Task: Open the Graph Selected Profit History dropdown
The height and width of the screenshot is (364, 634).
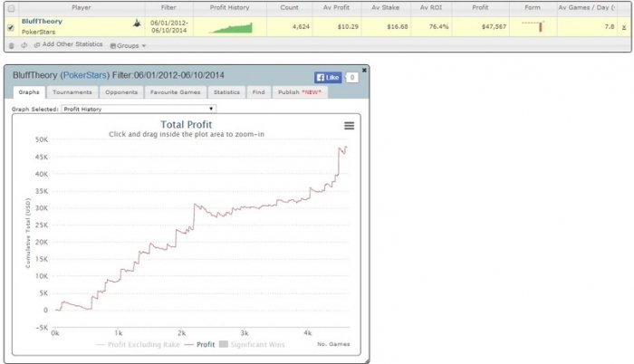Action: click(139, 109)
